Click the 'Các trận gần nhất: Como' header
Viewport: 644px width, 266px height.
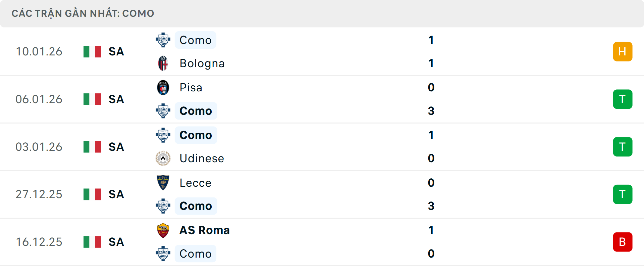coord(83,13)
